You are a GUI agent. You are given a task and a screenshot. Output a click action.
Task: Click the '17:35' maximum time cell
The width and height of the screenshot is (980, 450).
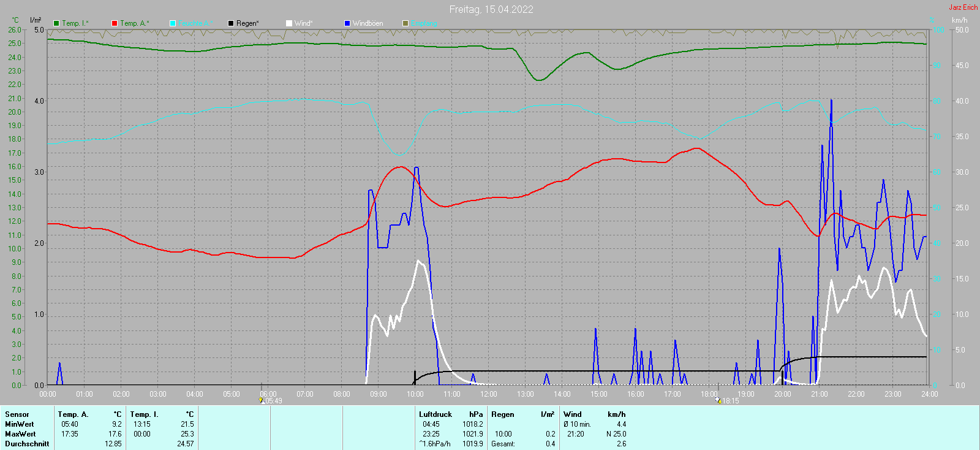pos(70,434)
